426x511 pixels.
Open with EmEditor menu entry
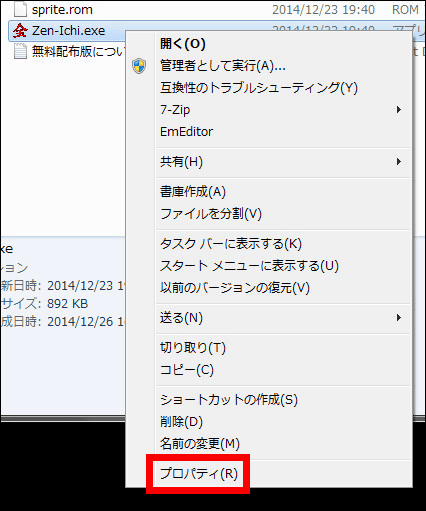186,132
